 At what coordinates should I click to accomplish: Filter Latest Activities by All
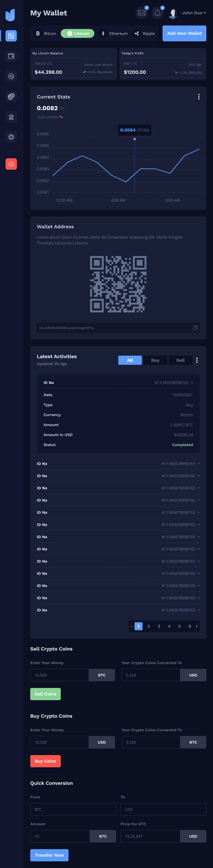[x=130, y=360]
